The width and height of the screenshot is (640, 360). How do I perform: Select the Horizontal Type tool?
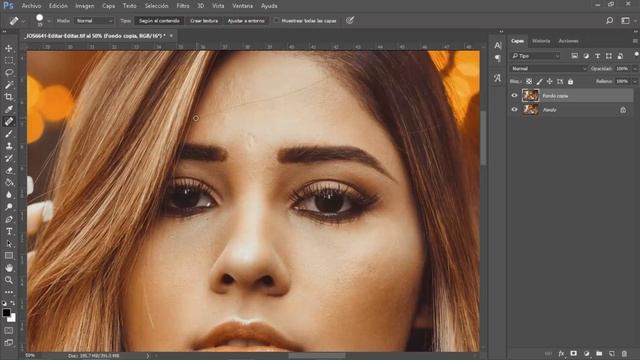coord(9,231)
